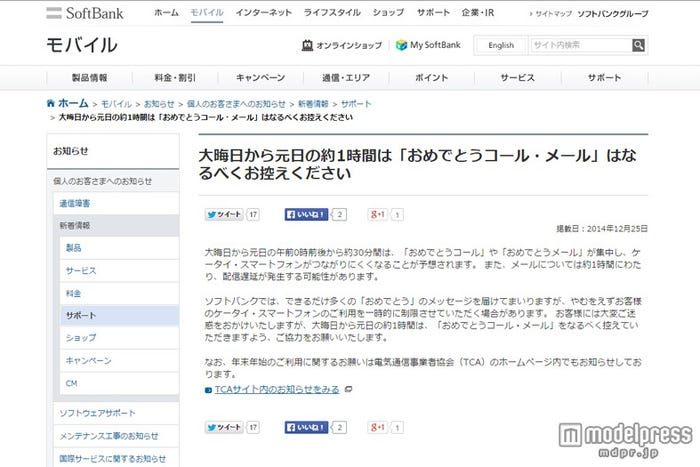Screen dimensions: 700x467
Task: Click the My SoftBank cube icon
Action: point(401,45)
